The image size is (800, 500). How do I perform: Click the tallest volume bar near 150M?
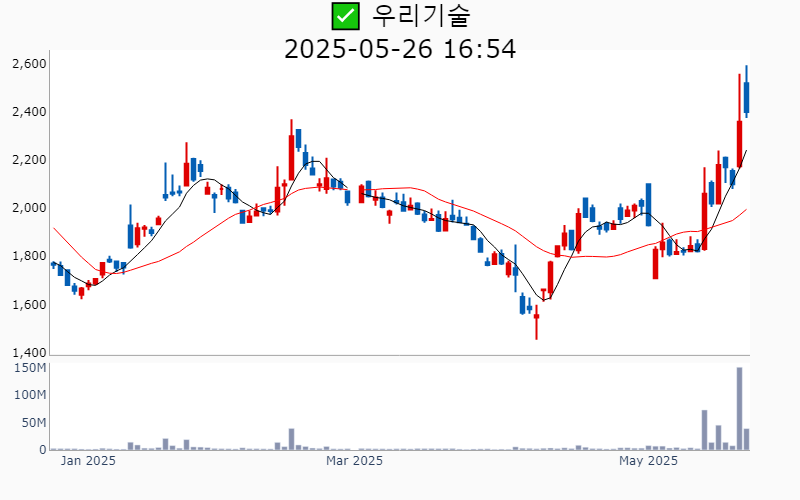point(739,409)
